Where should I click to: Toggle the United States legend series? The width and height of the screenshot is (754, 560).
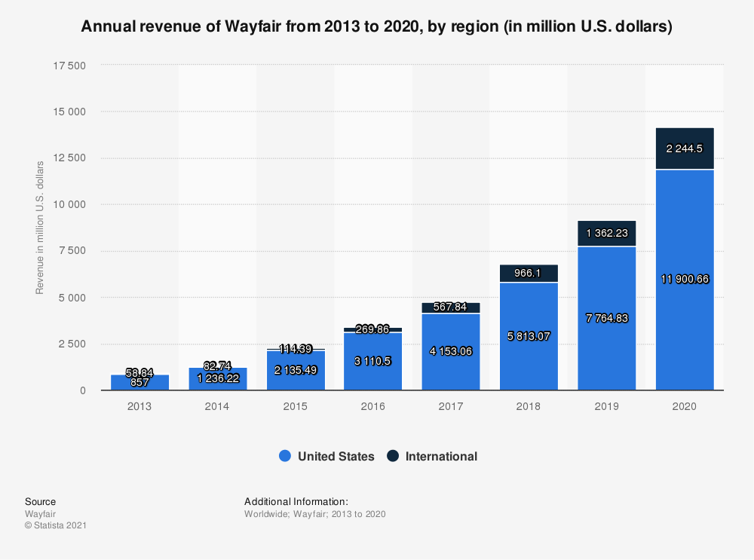(x=326, y=456)
